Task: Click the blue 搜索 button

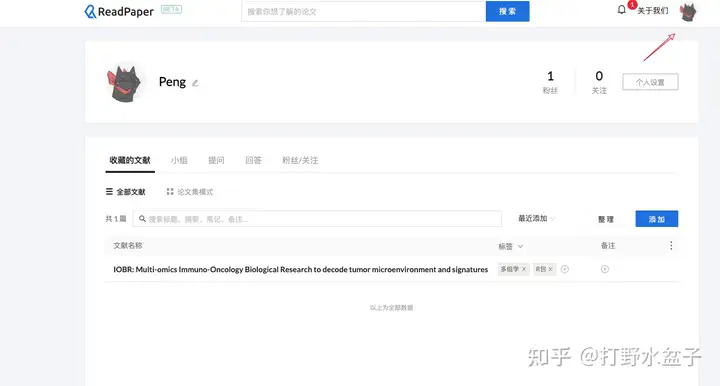Action: click(507, 11)
